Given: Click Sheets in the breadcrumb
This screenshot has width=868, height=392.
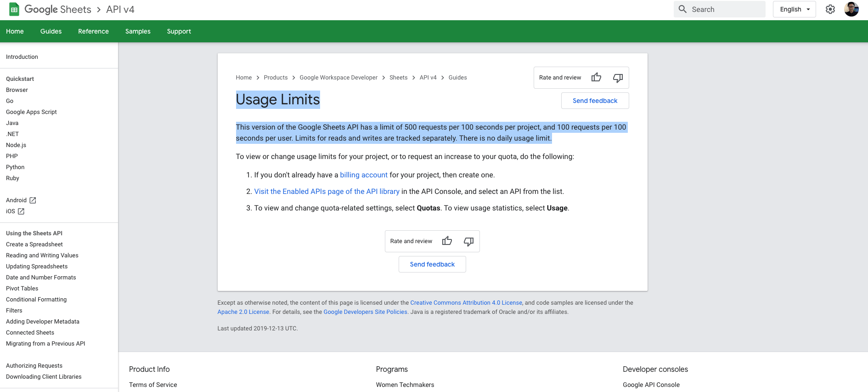Looking at the screenshot, I should pos(399,78).
